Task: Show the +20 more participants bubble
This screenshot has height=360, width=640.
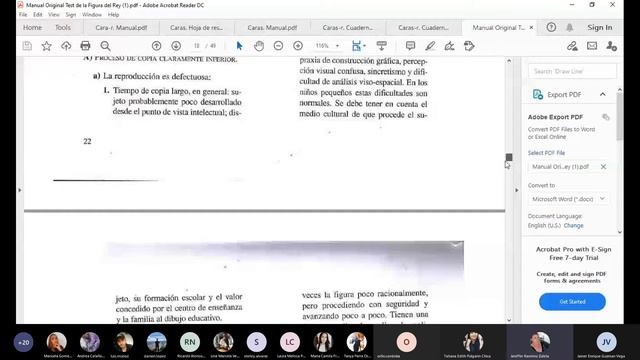Action: 23,342
